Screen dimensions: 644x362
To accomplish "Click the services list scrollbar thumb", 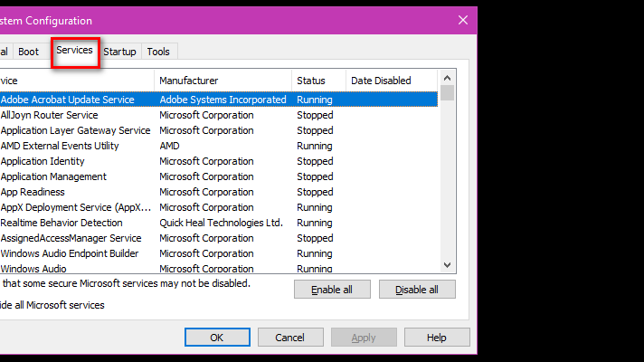I will [447, 93].
